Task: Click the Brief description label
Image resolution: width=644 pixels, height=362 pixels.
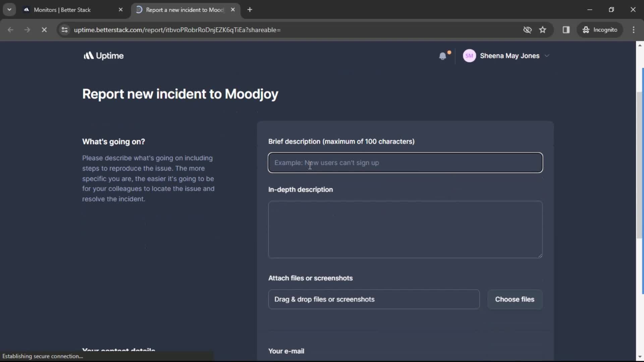Action: 341,141
